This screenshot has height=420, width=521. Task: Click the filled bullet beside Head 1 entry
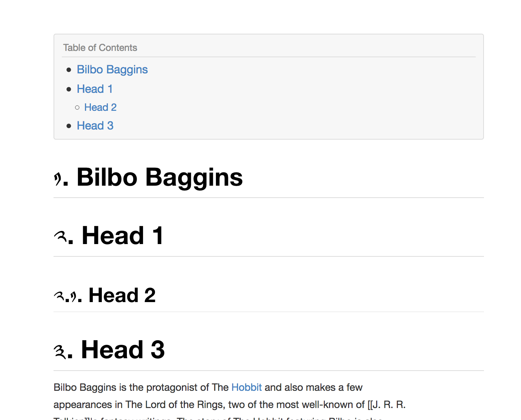(x=69, y=89)
